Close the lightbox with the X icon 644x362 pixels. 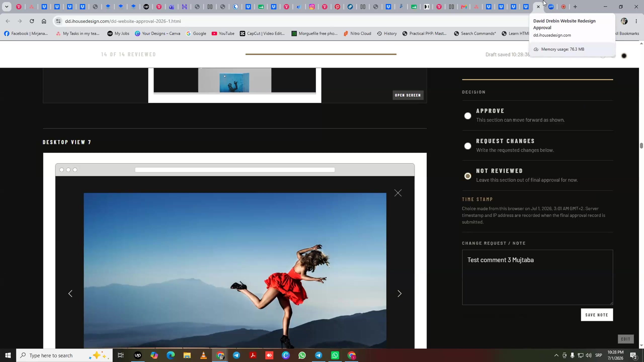[x=398, y=193]
